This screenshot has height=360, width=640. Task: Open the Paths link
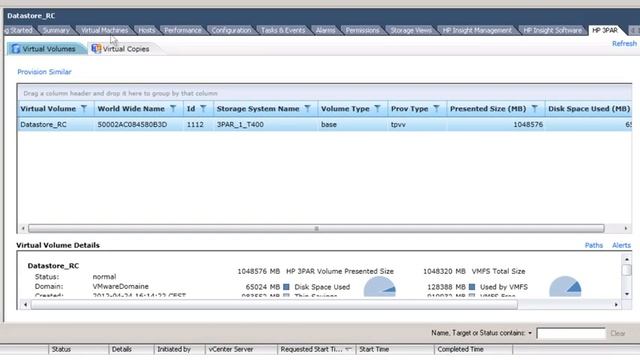pos(593,245)
